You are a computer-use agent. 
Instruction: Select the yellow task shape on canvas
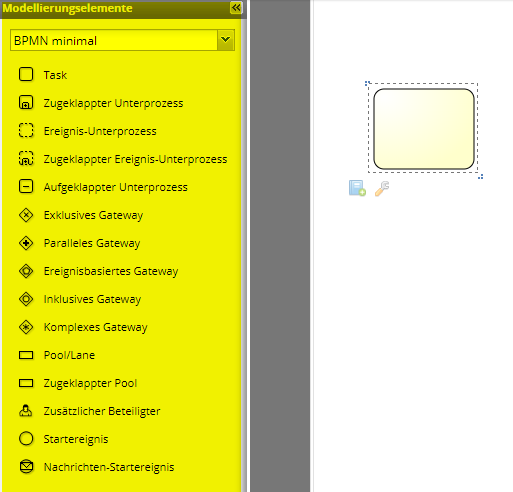pyautogui.click(x=424, y=129)
